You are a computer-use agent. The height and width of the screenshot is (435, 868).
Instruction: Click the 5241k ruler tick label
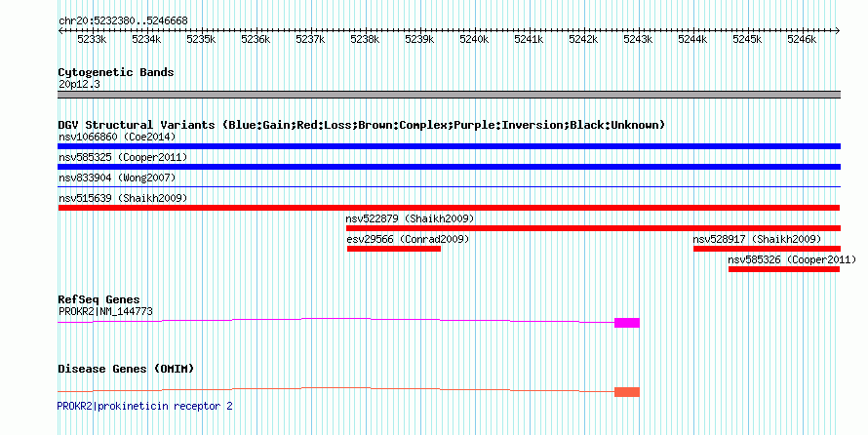coord(529,39)
